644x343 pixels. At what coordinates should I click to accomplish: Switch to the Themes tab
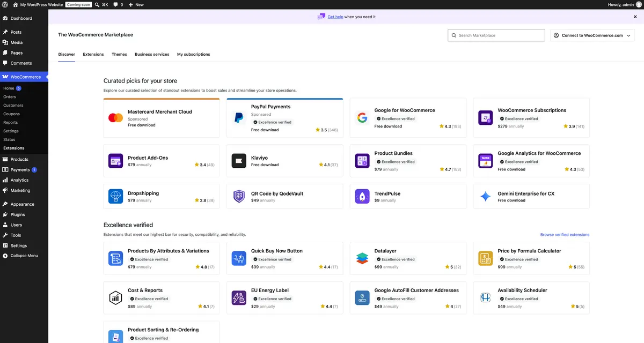tap(119, 54)
